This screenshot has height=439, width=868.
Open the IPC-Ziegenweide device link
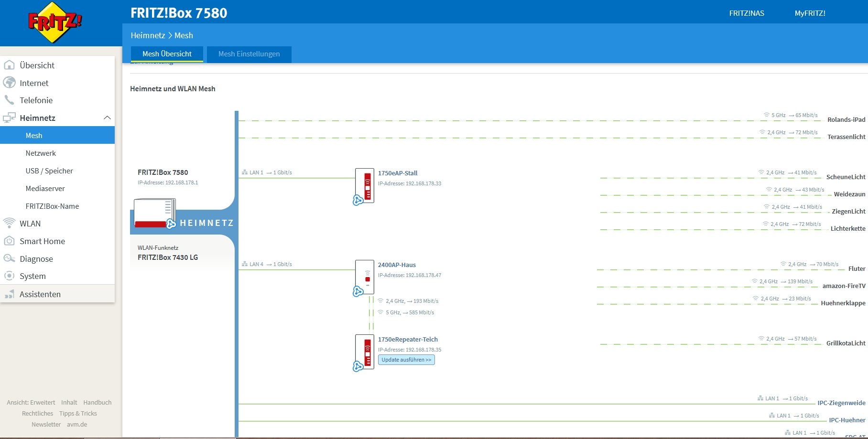click(x=841, y=403)
